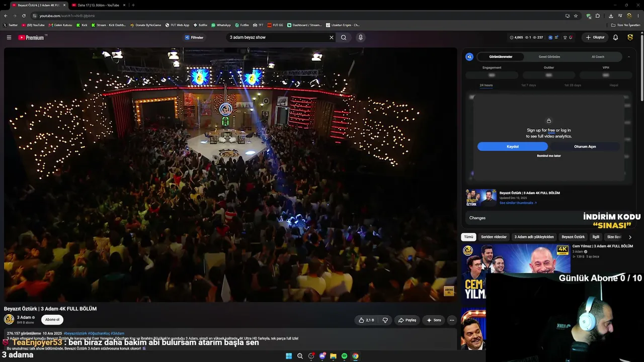This screenshot has height=362, width=644.
Task: Open the Oluştur create menu
Action: (x=595, y=37)
